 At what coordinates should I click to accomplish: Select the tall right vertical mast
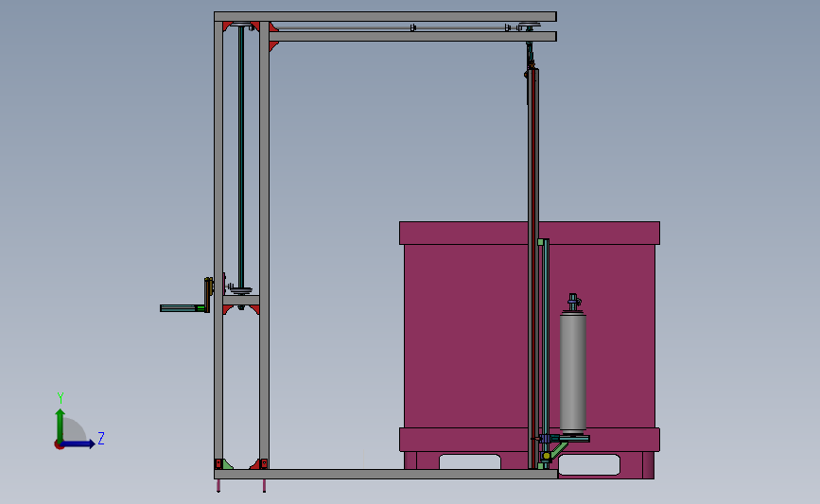pyautogui.click(x=532, y=269)
